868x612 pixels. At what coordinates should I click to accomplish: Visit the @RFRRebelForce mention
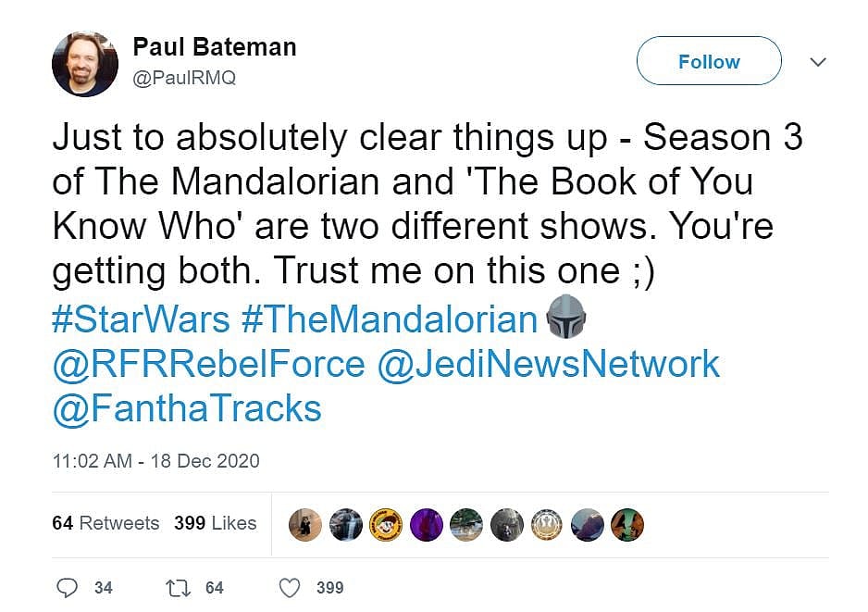(208, 364)
